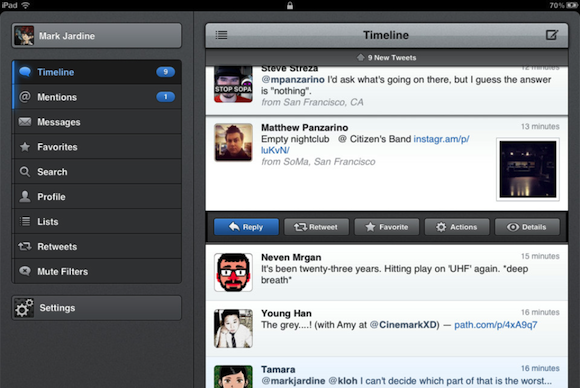Image resolution: width=580 pixels, height=388 pixels.
Task: Tap Tamara's avatar
Action: [233, 377]
